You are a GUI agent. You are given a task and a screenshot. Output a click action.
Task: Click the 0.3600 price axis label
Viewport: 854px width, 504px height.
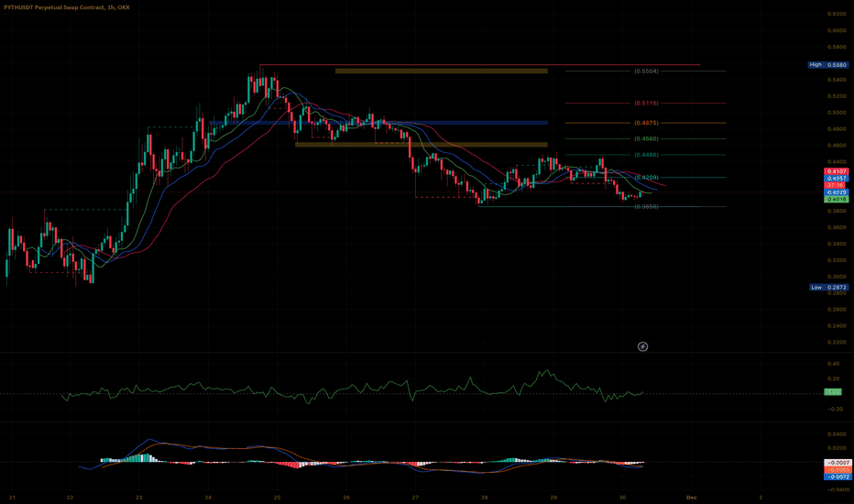836,227
